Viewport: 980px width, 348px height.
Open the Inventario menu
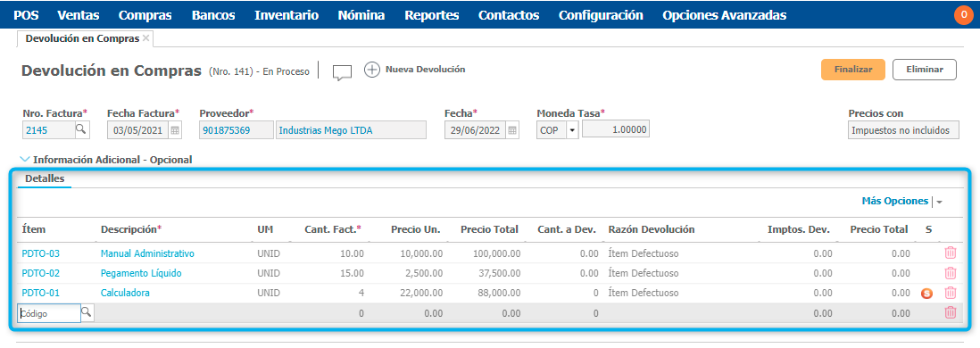click(287, 15)
